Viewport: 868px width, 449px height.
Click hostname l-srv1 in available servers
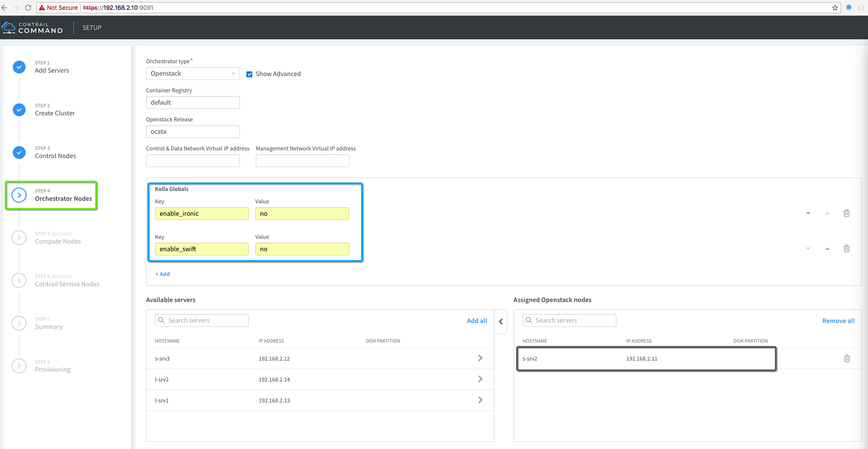pyautogui.click(x=162, y=400)
